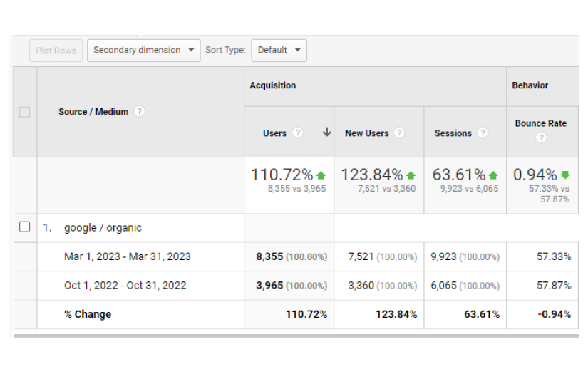Open help icon beside New Users
Viewport: 588px width, 374px height.
(x=399, y=133)
